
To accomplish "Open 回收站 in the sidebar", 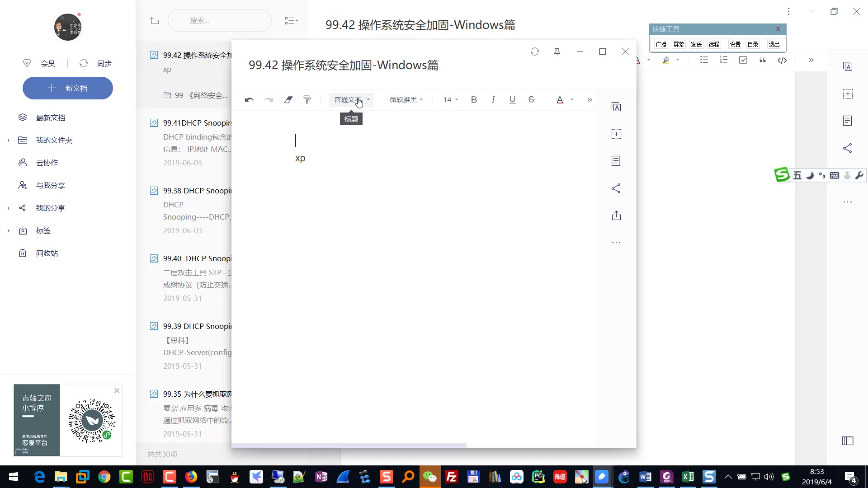I will pyautogui.click(x=47, y=253).
